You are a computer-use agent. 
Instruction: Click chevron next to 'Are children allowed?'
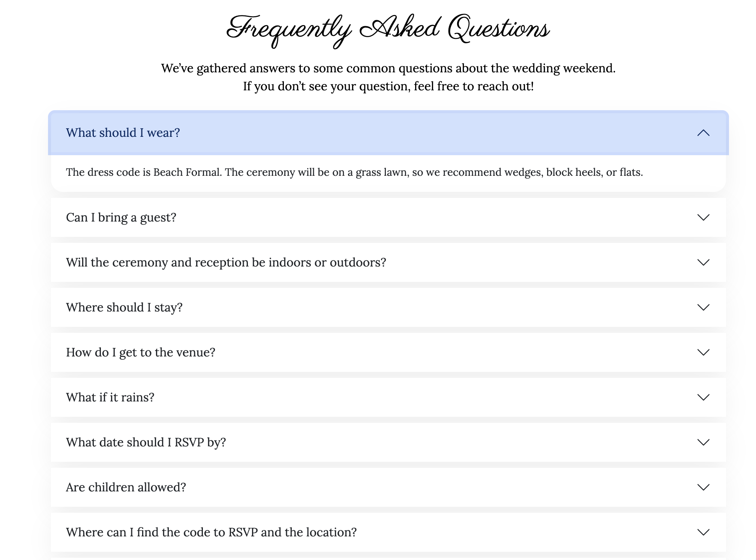coord(703,487)
